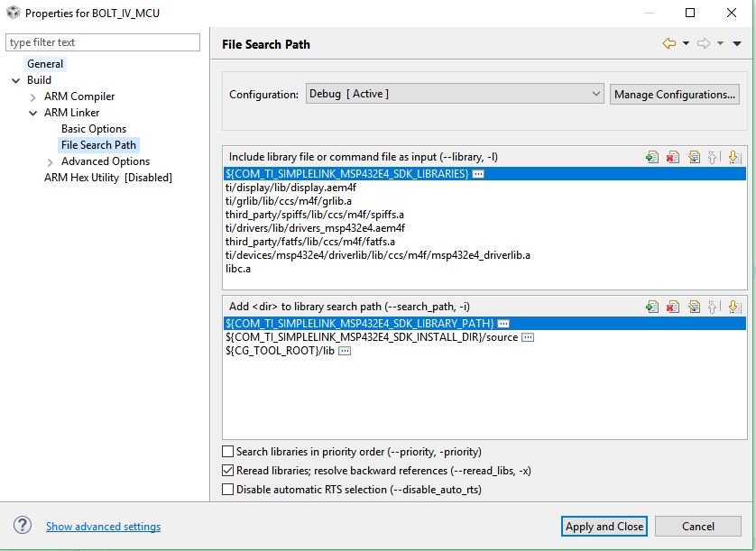Viewport: 756px width, 551px height.
Task: Click the type filter text field
Action: [103, 42]
